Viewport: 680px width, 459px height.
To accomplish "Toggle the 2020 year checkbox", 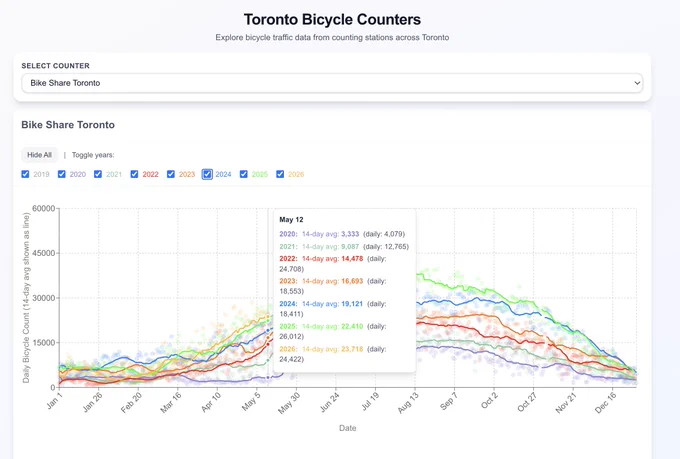I will click(62, 174).
